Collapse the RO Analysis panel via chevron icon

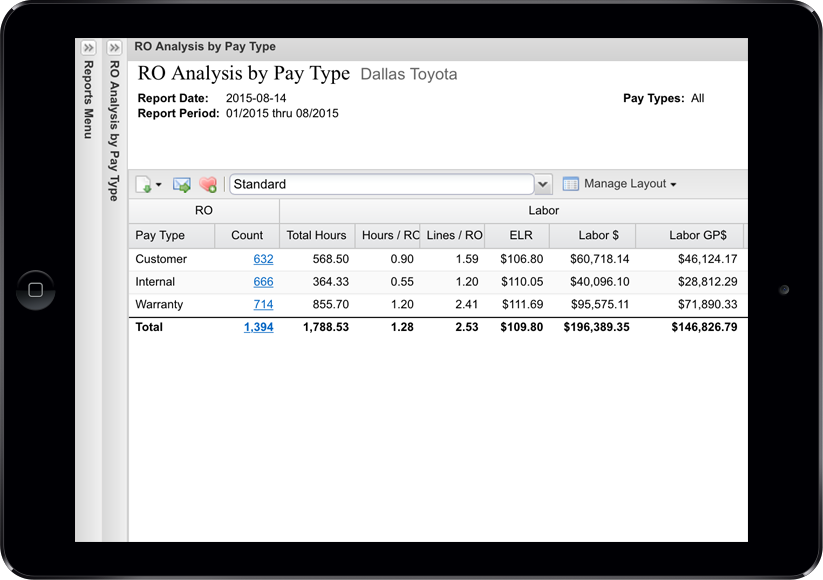tap(114, 46)
